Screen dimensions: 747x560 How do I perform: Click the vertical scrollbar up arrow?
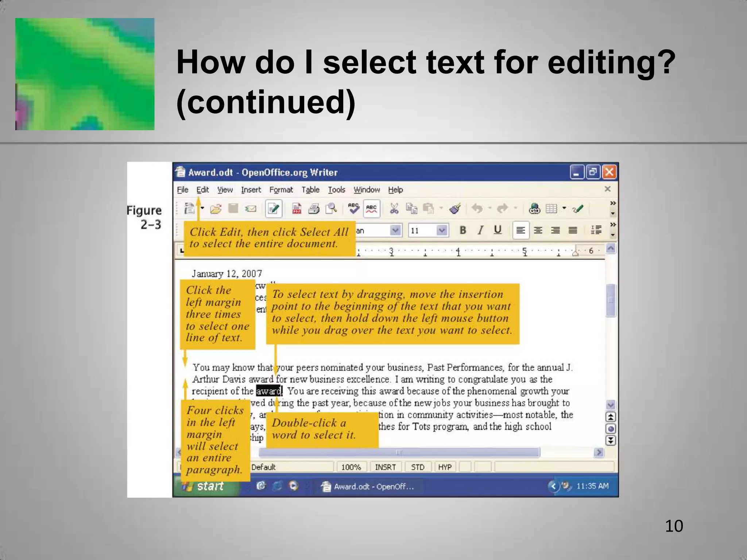coord(611,249)
